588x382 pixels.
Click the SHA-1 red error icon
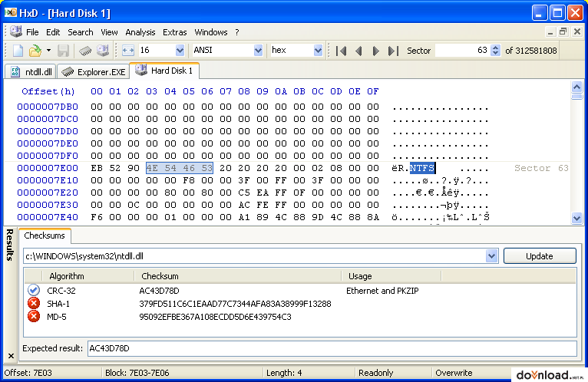(33, 303)
